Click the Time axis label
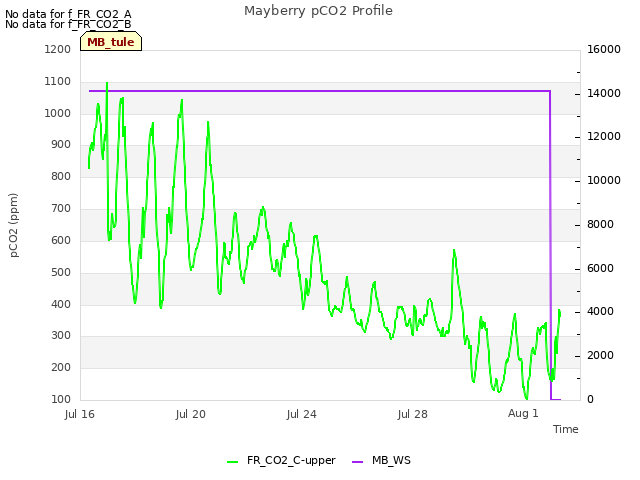 tap(566, 429)
